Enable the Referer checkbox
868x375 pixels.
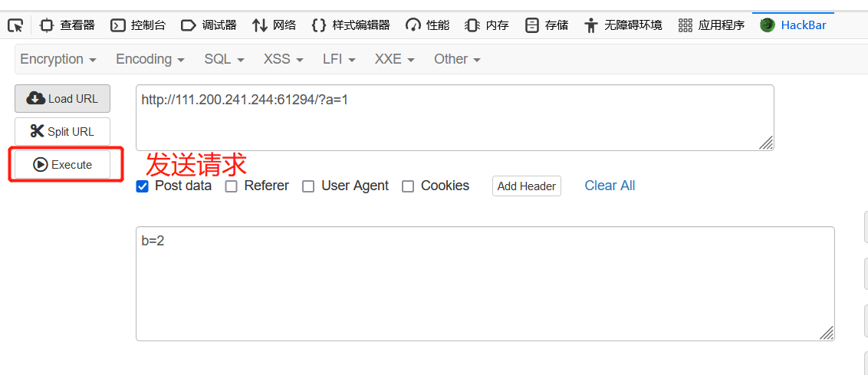click(x=231, y=186)
